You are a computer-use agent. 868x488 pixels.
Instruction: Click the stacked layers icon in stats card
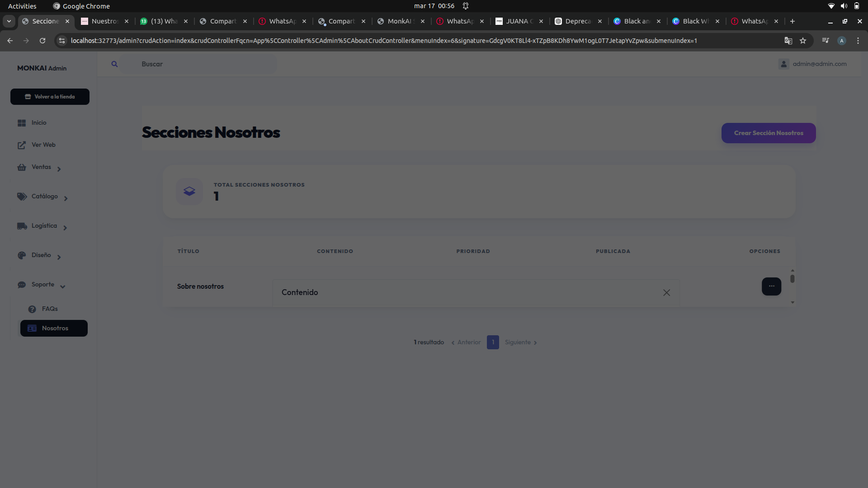coord(189,192)
